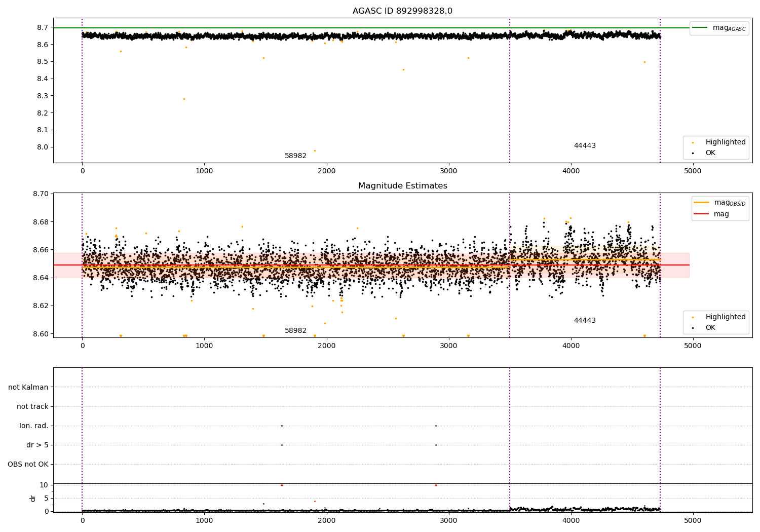Click the red 'mag' legend entry
This screenshot has width=760, height=532.
[711, 214]
